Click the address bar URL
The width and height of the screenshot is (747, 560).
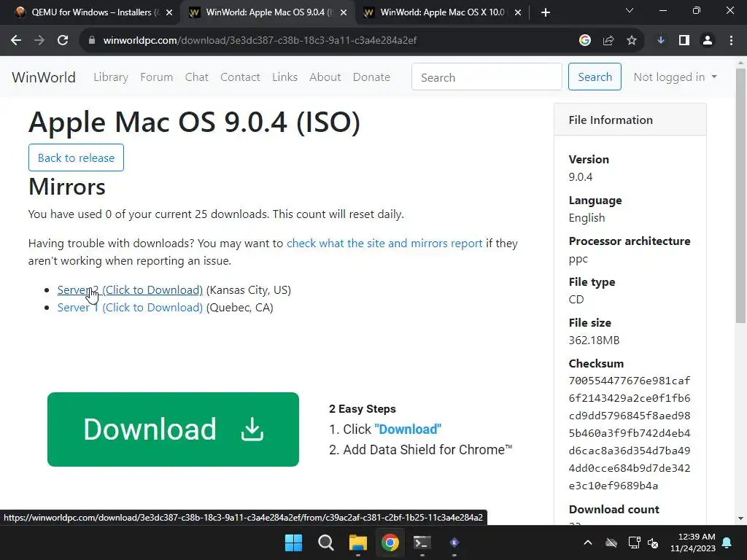[260, 41]
